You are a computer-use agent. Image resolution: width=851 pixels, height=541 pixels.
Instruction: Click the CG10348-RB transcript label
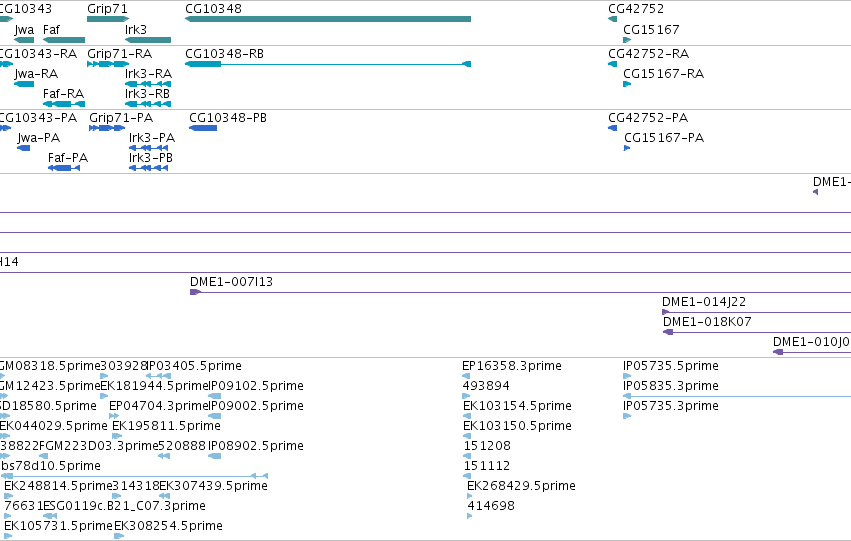click(224, 54)
